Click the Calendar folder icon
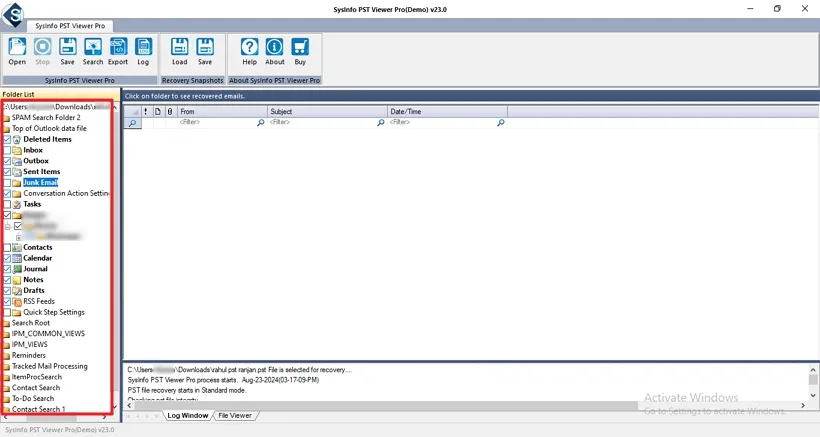 tap(17, 258)
